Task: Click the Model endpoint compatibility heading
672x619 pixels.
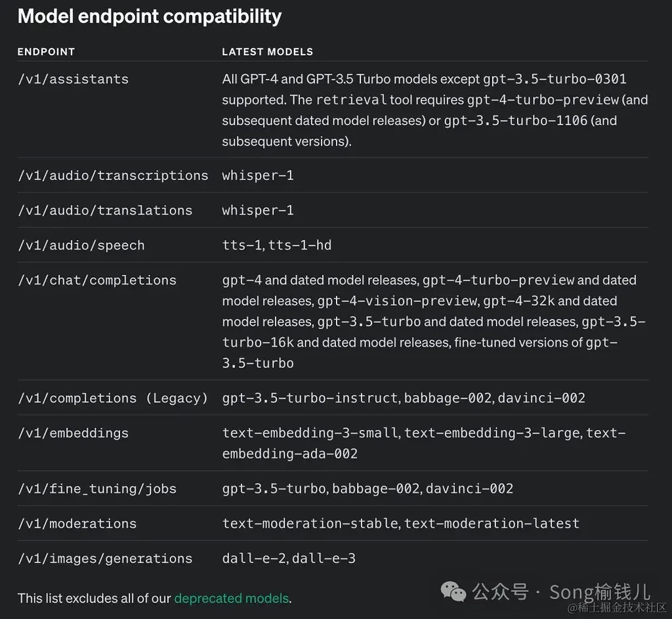Action: click(150, 16)
